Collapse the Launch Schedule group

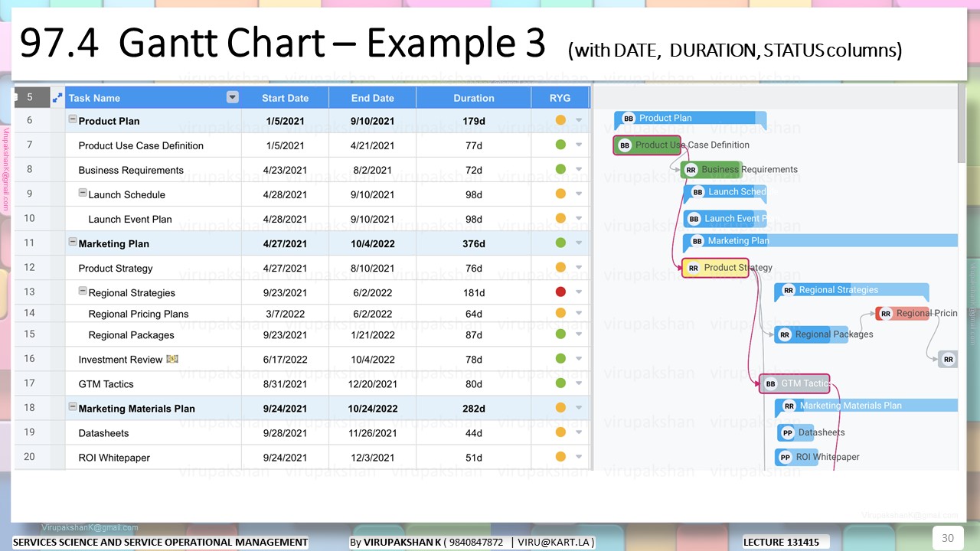coord(83,193)
